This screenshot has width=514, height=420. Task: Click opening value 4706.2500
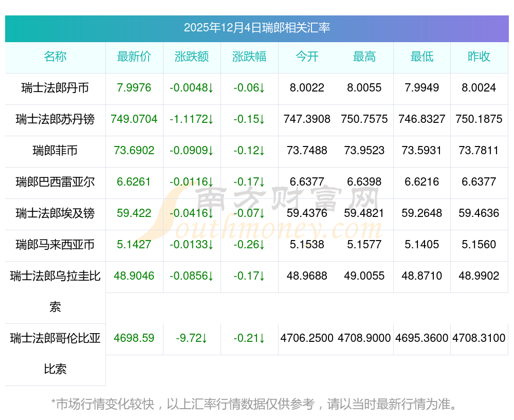coord(307,338)
